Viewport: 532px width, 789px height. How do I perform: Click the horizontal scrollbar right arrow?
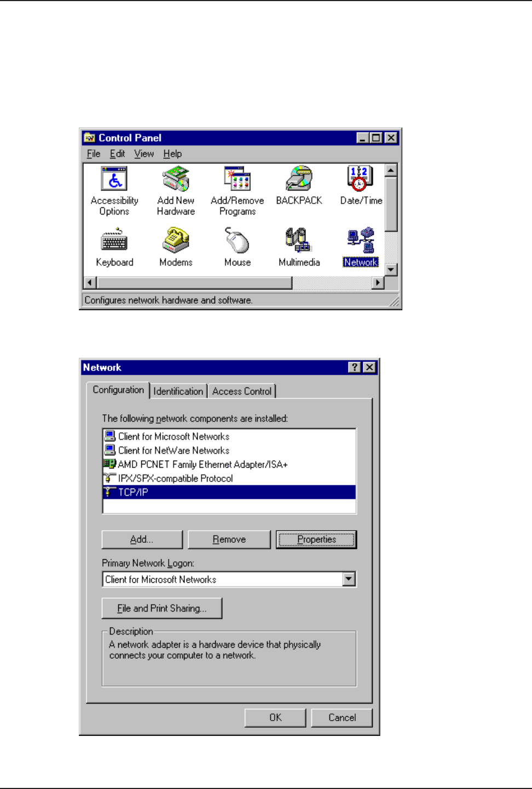pos(378,283)
